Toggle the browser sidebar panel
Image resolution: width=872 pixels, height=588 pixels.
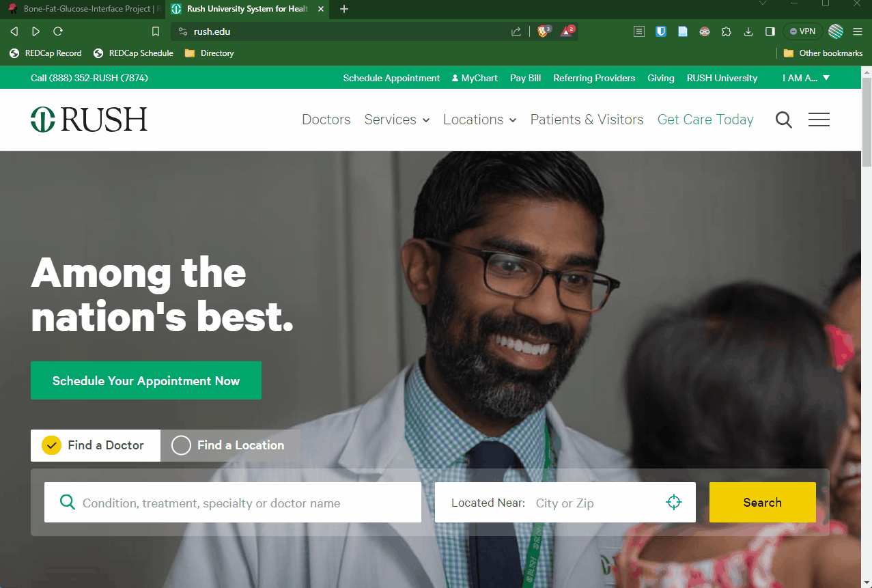[x=770, y=31]
